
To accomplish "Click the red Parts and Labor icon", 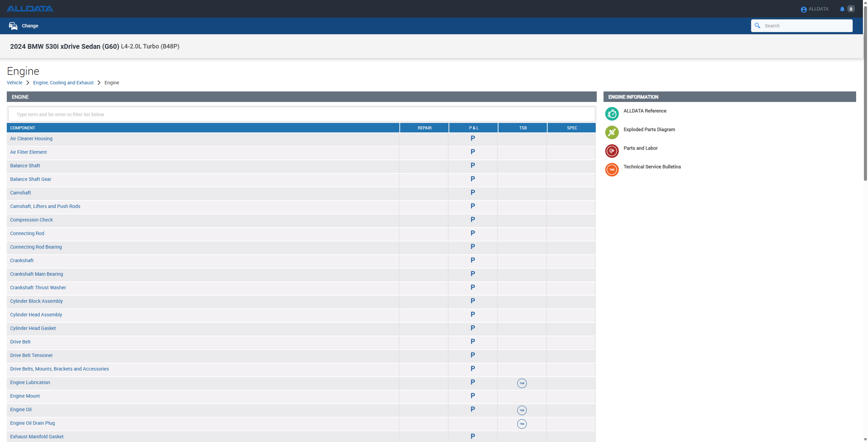I will pos(612,151).
